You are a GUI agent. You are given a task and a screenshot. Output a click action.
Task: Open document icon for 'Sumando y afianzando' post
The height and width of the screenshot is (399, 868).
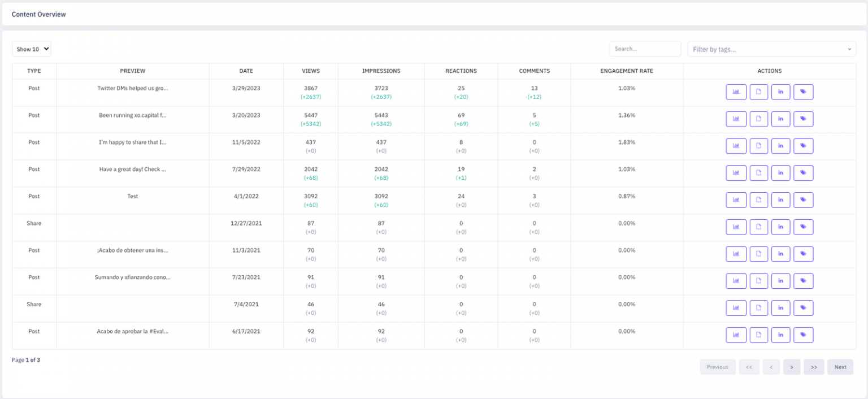point(758,281)
